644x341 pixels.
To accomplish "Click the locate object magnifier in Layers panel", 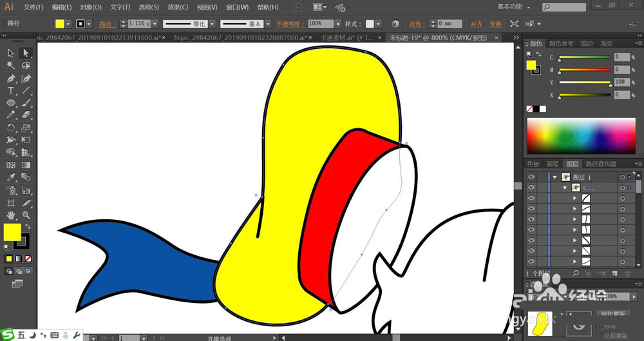I will 576,273.
